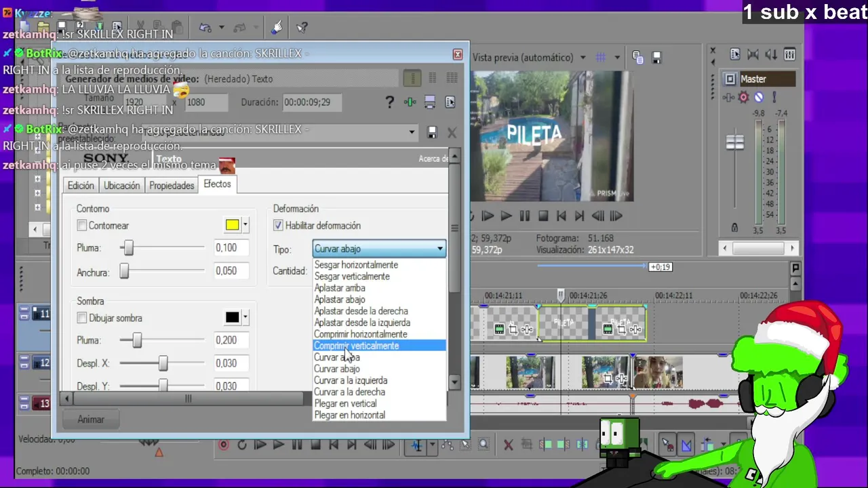The width and height of the screenshot is (868, 488).
Task: Click the Acerca de link
Action: pos(433,159)
